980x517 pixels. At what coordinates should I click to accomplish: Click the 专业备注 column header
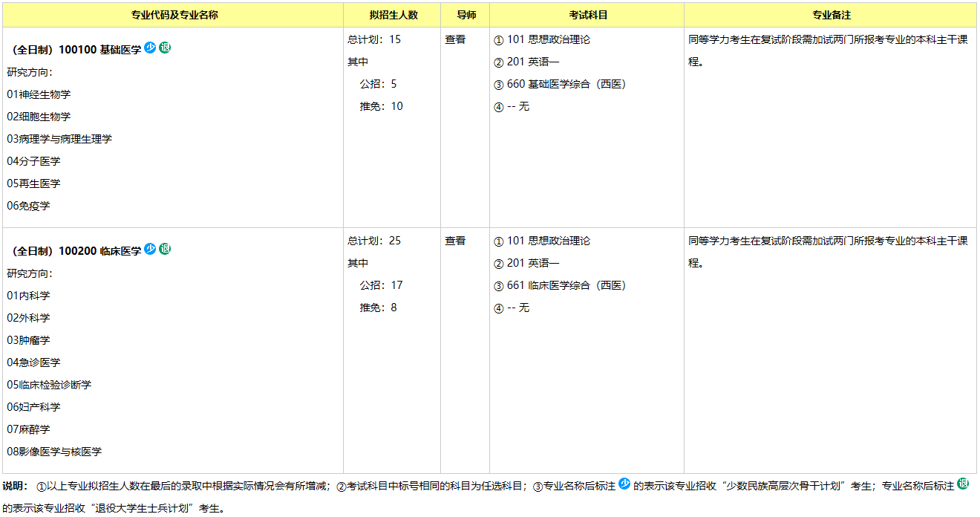point(831,15)
